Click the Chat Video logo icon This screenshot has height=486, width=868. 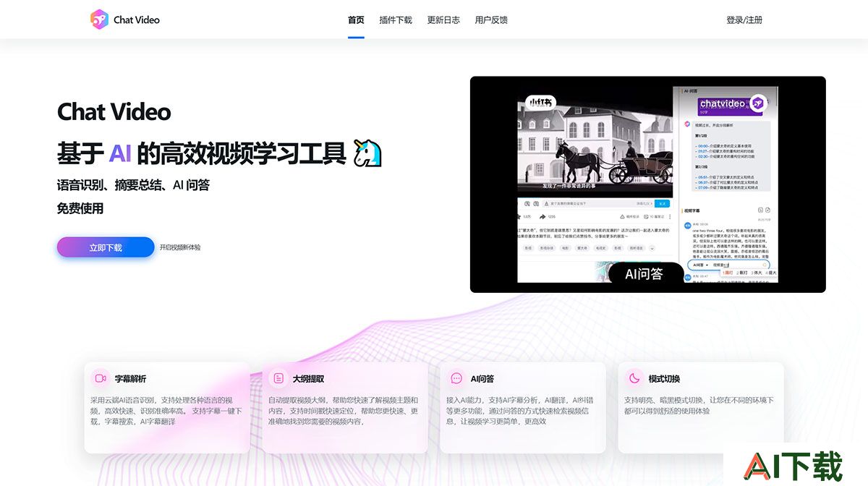click(x=99, y=20)
